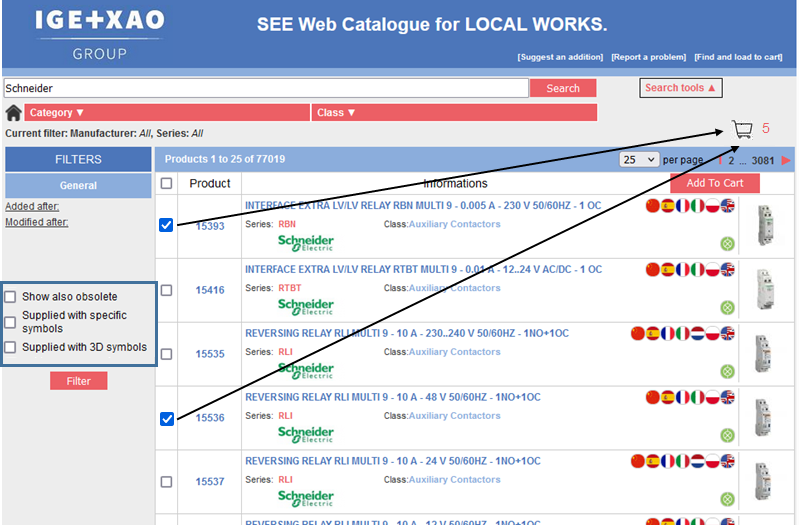
Task: Check product 15416 checkbox
Action: (x=166, y=290)
